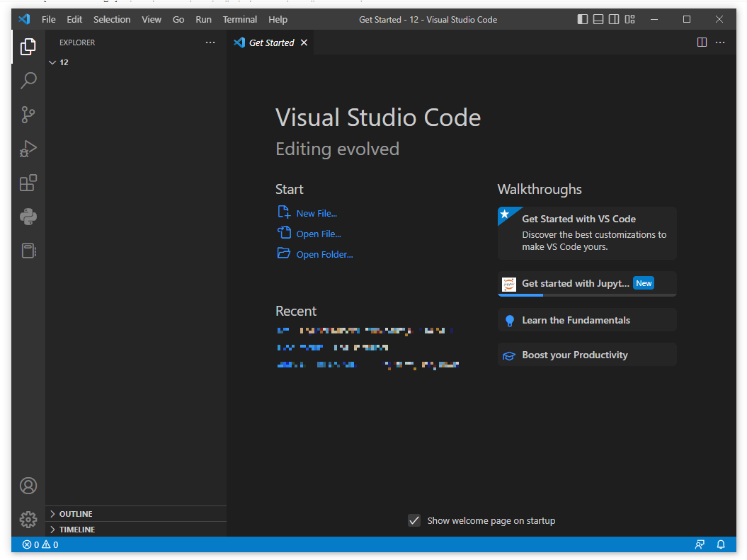Click the first recent item link
The image size is (747, 560).
(283, 330)
